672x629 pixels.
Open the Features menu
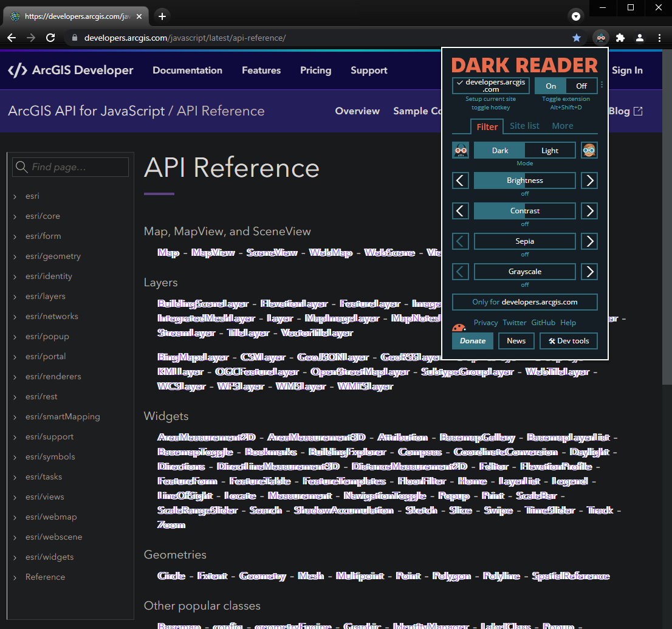[261, 70]
